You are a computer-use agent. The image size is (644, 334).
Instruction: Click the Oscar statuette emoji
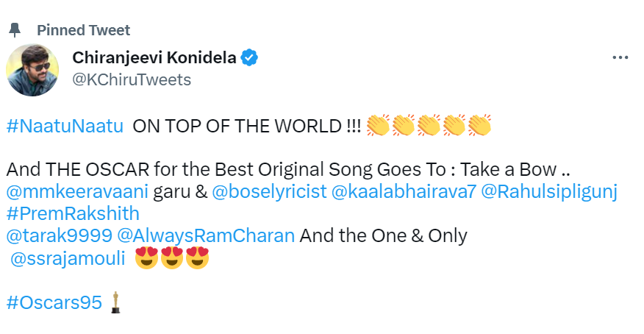click(115, 302)
